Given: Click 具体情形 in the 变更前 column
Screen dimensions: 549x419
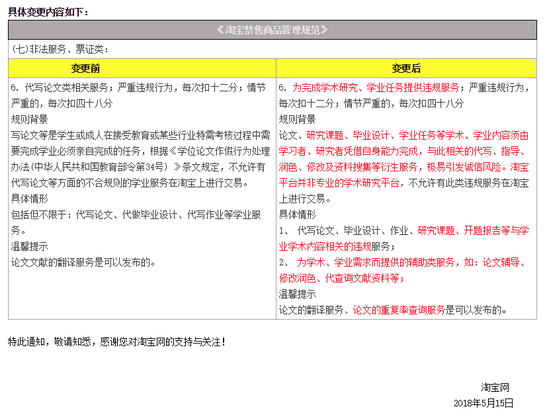Looking at the screenshot, I should (x=29, y=199).
